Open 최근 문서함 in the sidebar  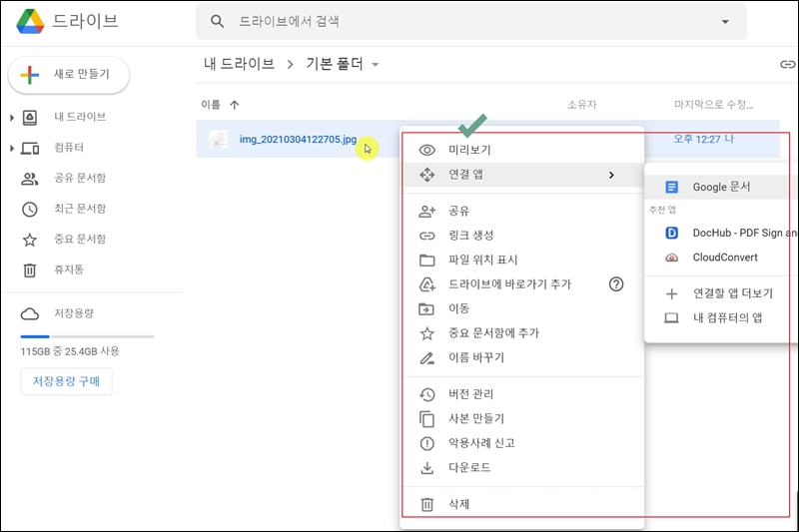(x=80, y=209)
